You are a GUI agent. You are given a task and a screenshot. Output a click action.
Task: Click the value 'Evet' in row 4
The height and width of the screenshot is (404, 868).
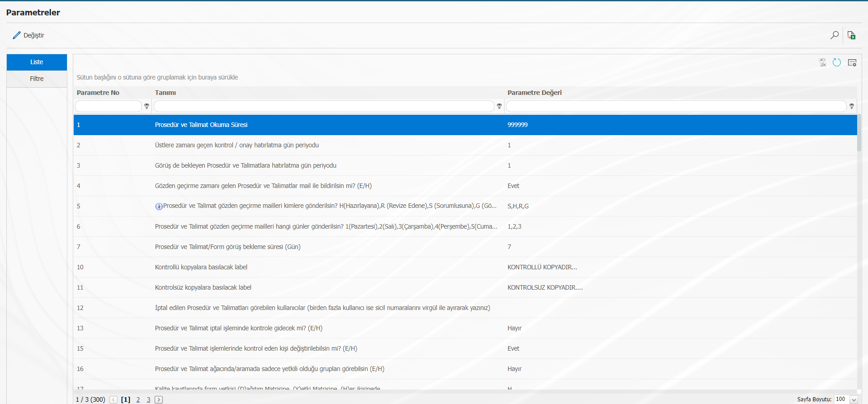point(514,186)
